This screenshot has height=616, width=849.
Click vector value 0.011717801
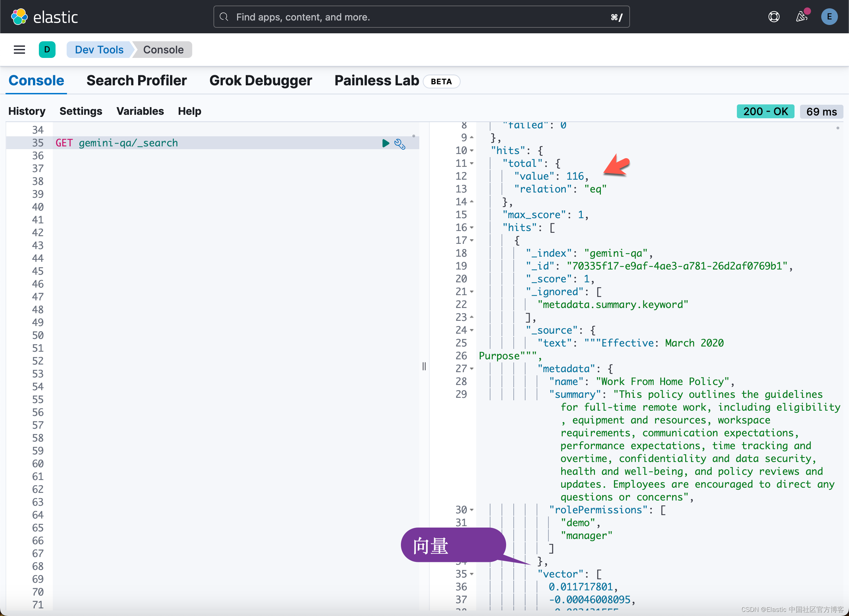581,587
